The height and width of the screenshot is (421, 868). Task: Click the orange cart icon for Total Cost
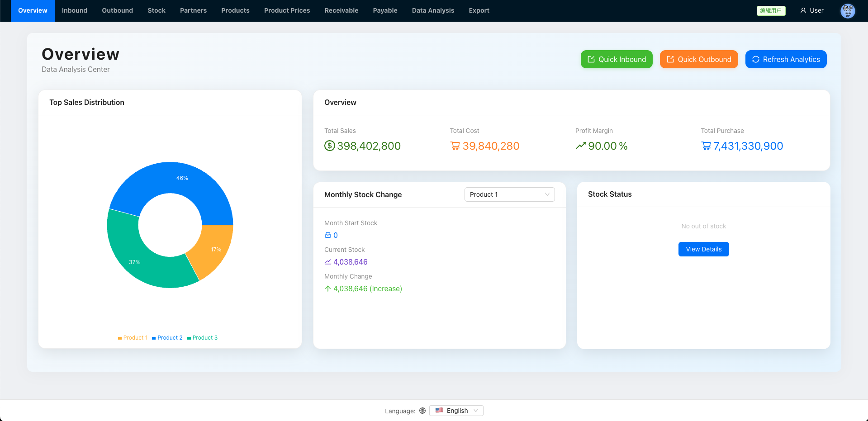[x=455, y=146]
